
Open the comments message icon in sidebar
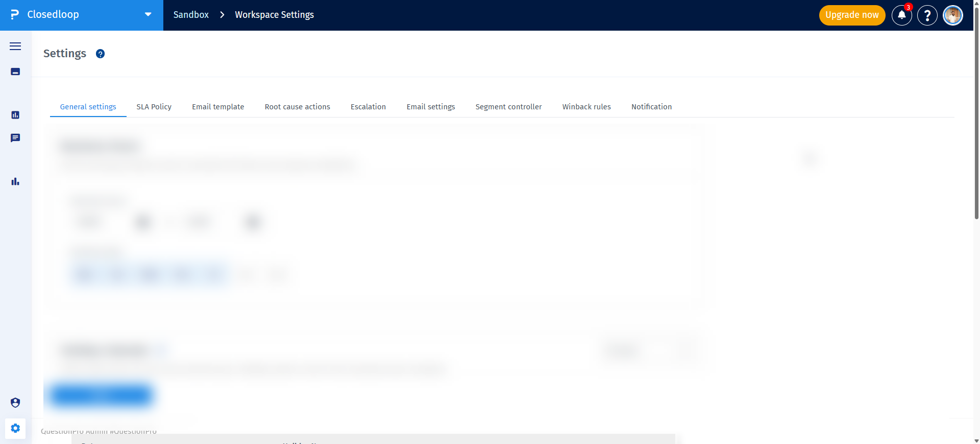point(15,138)
